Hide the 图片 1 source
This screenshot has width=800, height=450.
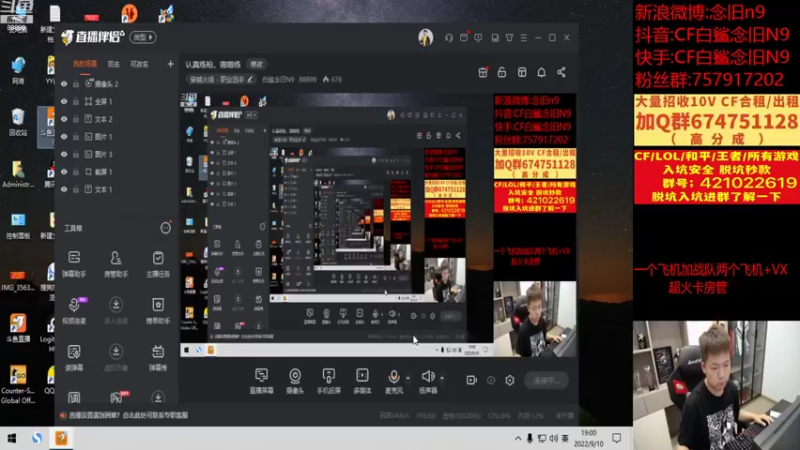64,137
